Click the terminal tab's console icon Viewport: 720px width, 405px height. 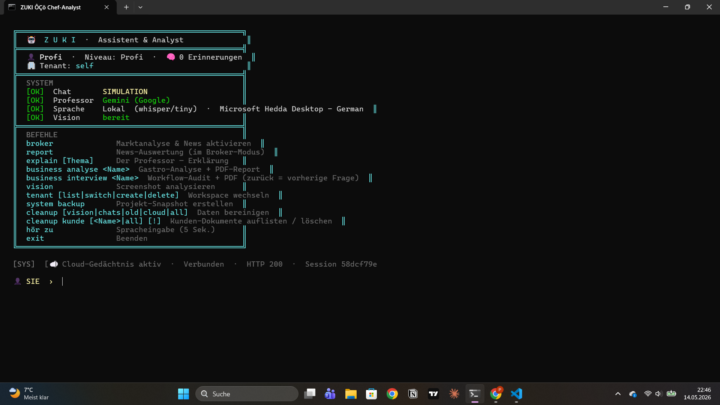(12, 7)
